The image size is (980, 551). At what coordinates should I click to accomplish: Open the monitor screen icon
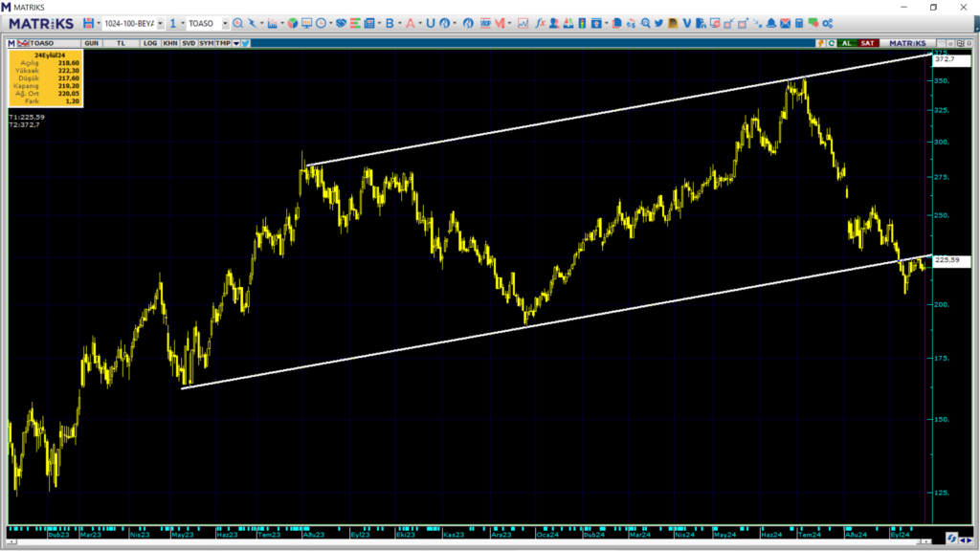point(306,23)
